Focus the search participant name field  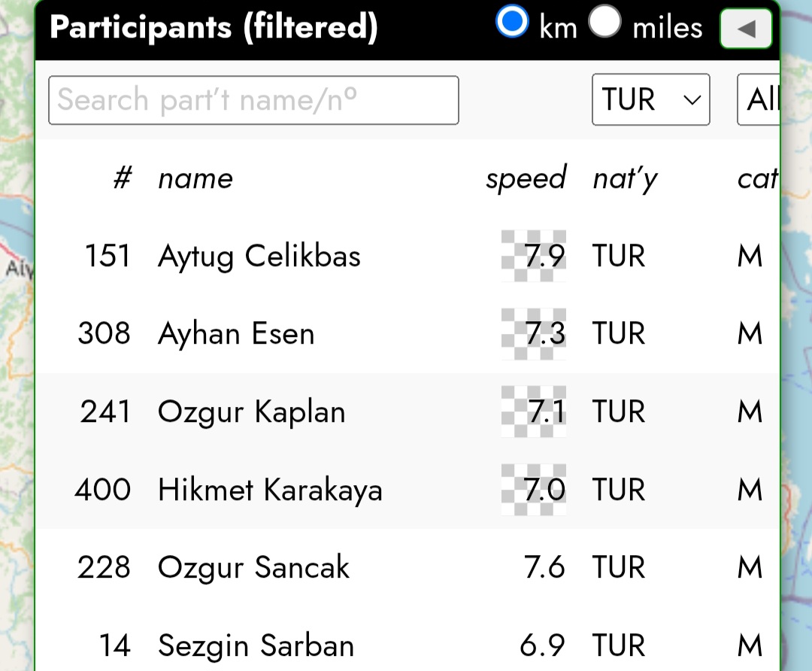(253, 100)
